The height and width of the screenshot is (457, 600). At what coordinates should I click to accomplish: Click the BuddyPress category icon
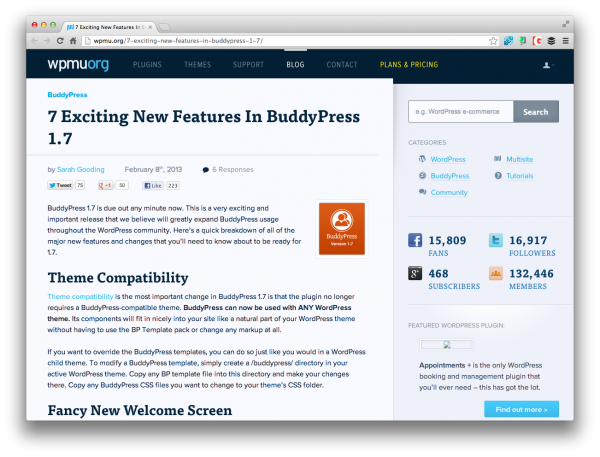pos(422,175)
